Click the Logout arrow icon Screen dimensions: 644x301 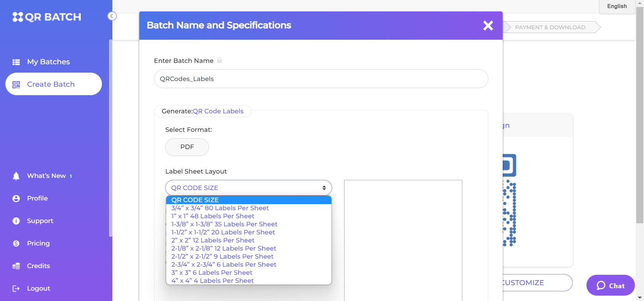pyautogui.click(x=16, y=289)
